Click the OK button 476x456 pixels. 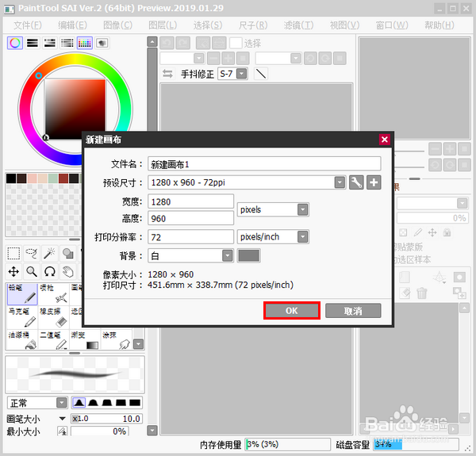click(292, 311)
